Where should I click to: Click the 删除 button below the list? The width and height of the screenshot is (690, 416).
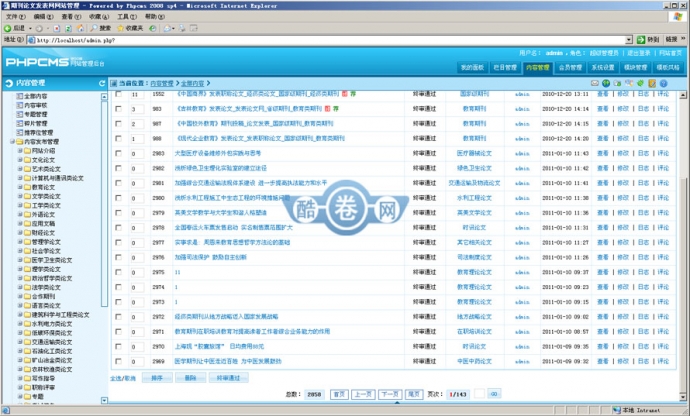[x=190, y=378]
